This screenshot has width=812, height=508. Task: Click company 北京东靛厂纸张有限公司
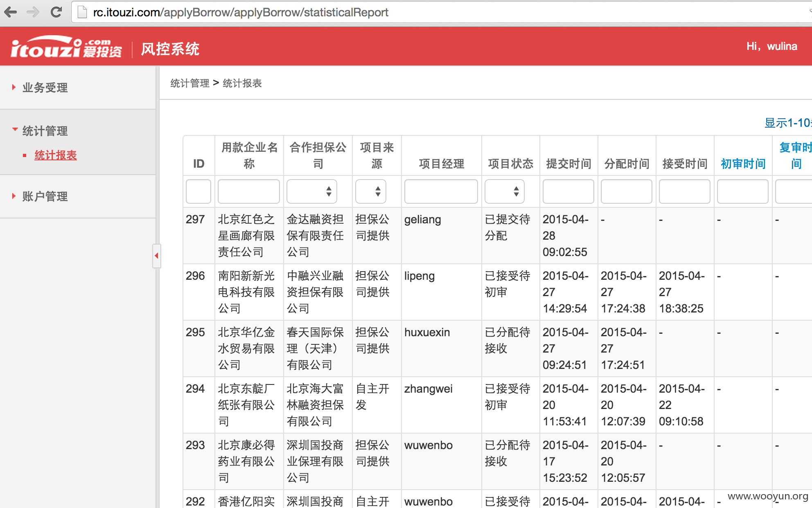[246, 405]
